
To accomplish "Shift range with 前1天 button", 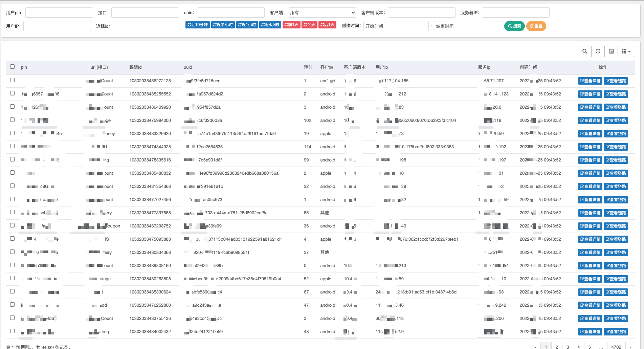I will [291, 25].
